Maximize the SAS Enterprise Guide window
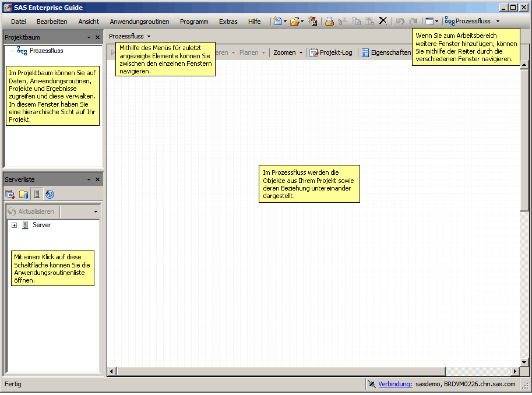 pos(513,8)
